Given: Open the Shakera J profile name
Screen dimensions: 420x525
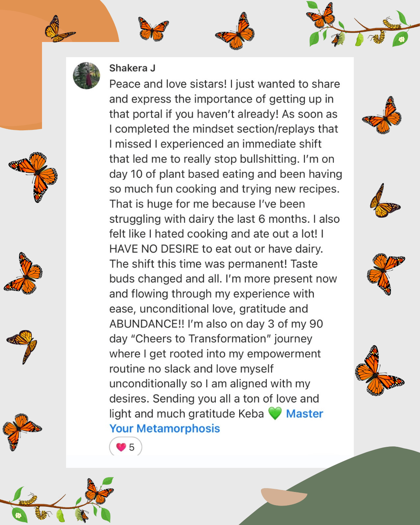Looking at the screenshot, I should click(x=132, y=68).
